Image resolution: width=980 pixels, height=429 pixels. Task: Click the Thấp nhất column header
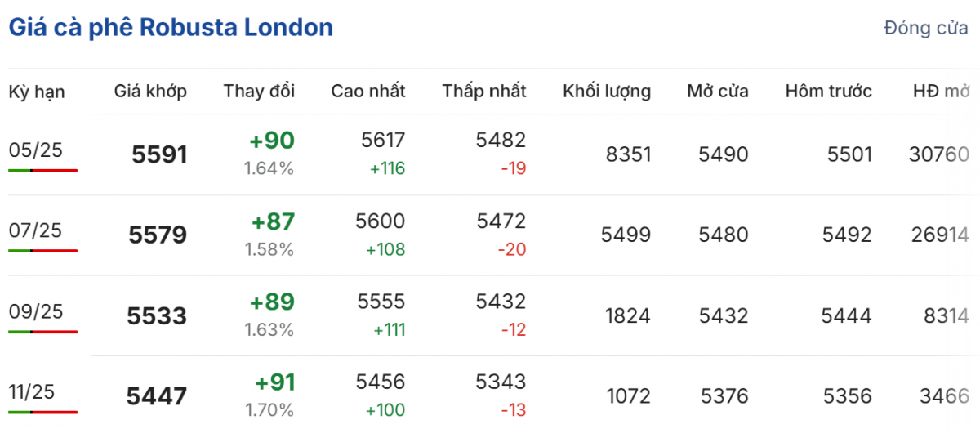484,92
